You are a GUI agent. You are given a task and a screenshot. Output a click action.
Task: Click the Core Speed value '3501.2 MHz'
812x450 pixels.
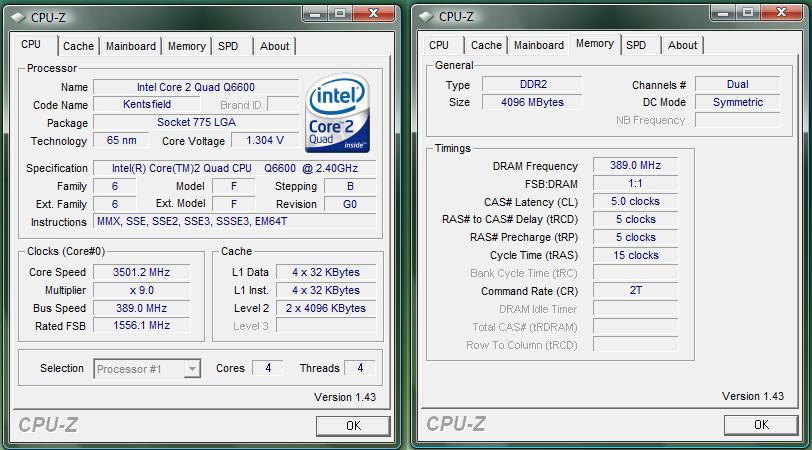pyautogui.click(x=141, y=272)
